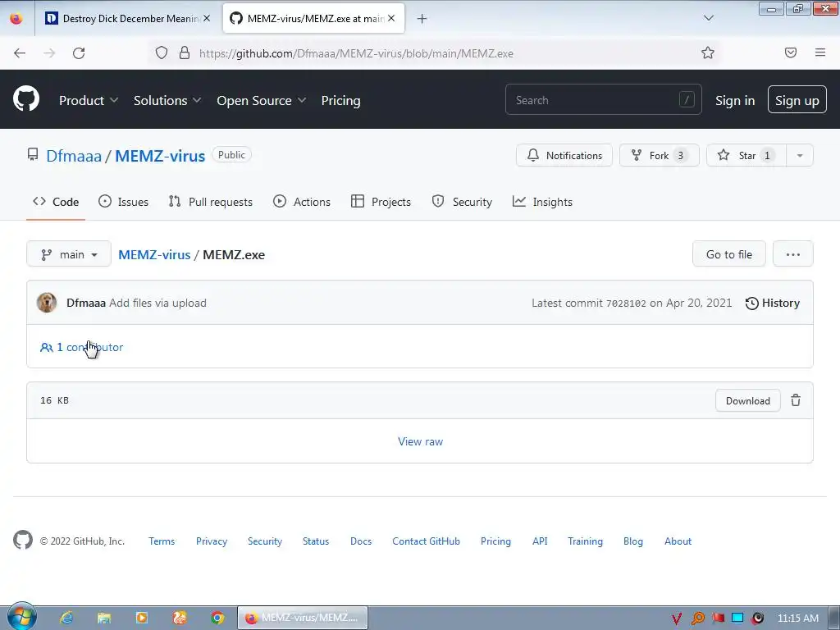The height and width of the screenshot is (630, 840).
Task: View the file History
Action: 773,304
